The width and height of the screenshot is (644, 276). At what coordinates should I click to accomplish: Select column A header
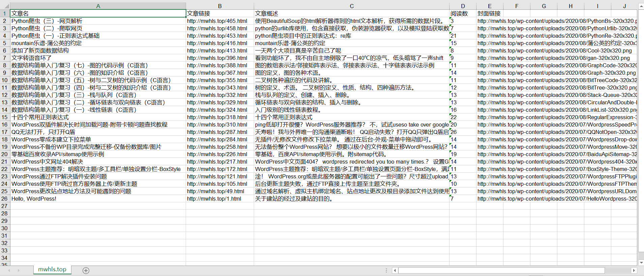[98, 6]
